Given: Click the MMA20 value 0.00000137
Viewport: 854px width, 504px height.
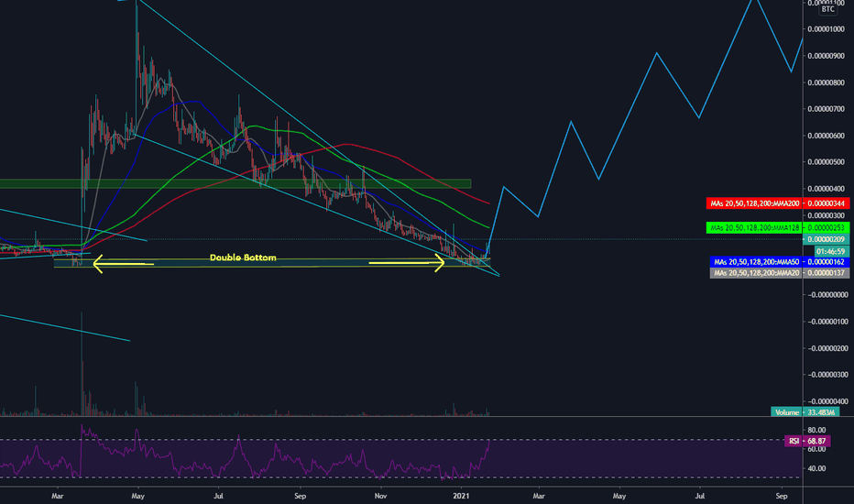Looking at the screenshot, I should pyautogui.click(x=827, y=273).
